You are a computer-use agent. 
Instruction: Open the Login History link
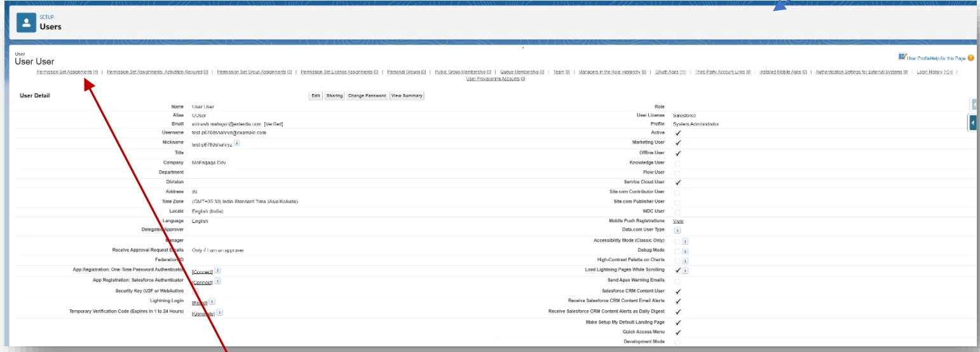coord(934,72)
